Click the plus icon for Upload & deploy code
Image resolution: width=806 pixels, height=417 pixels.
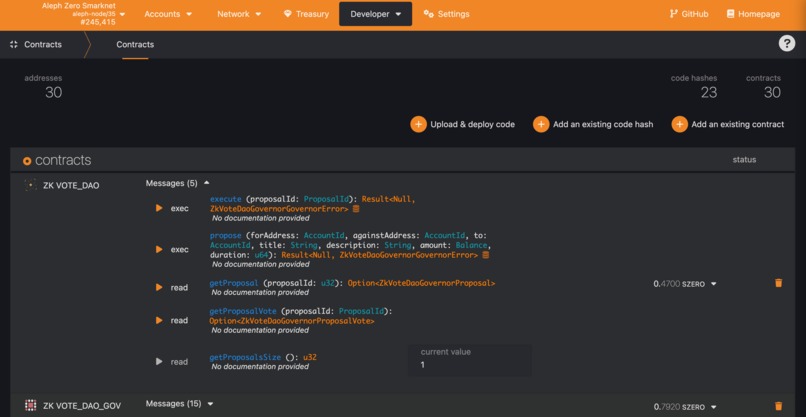[418, 124]
